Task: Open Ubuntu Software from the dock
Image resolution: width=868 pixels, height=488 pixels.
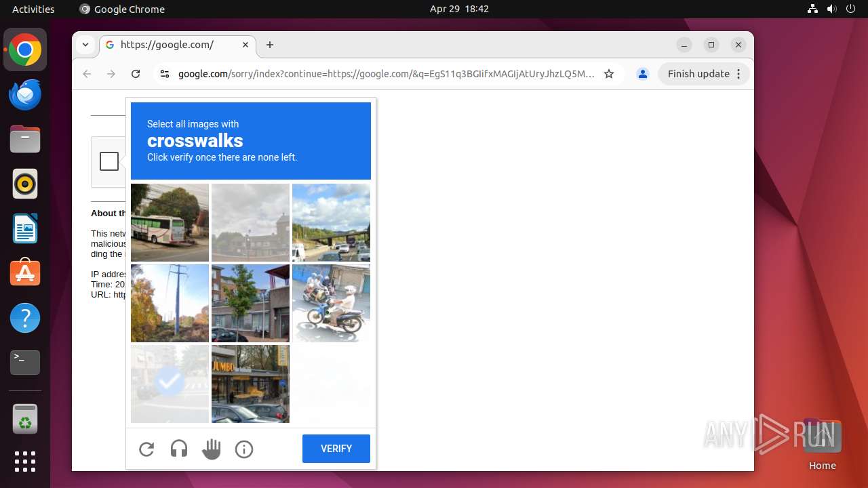Action: (x=25, y=273)
